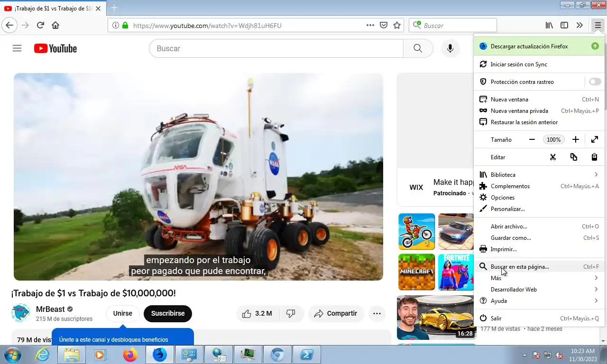This screenshot has height=364, width=607.
Task: Open page actions three-dot menu in address bar
Action: click(x=370, y=25)
